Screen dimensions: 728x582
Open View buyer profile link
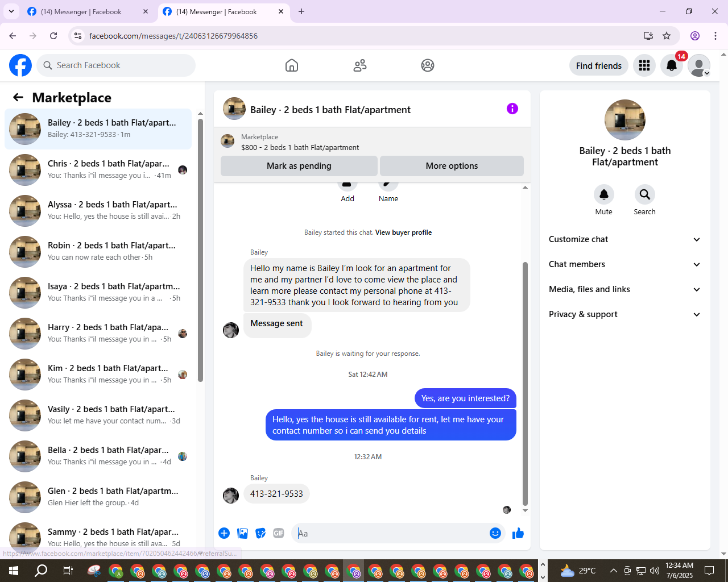pos(403,232)
